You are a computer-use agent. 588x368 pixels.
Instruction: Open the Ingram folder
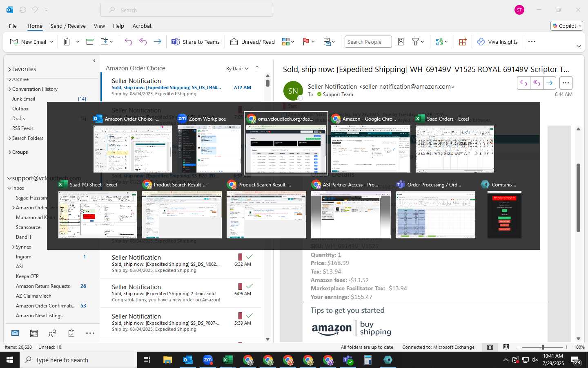(x=24, y=257)
